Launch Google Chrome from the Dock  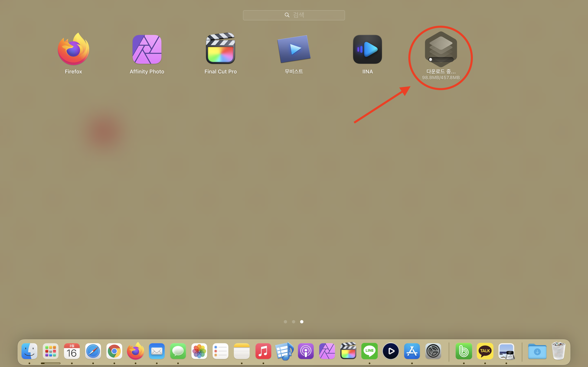pos(114,351)
